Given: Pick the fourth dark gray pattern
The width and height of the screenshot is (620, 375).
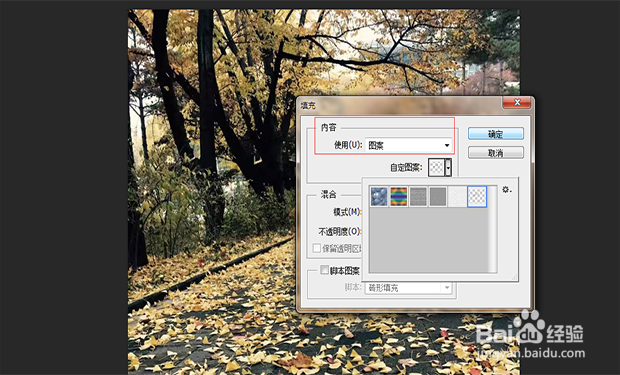Looking at the screenshot, I should pos(438,197).
